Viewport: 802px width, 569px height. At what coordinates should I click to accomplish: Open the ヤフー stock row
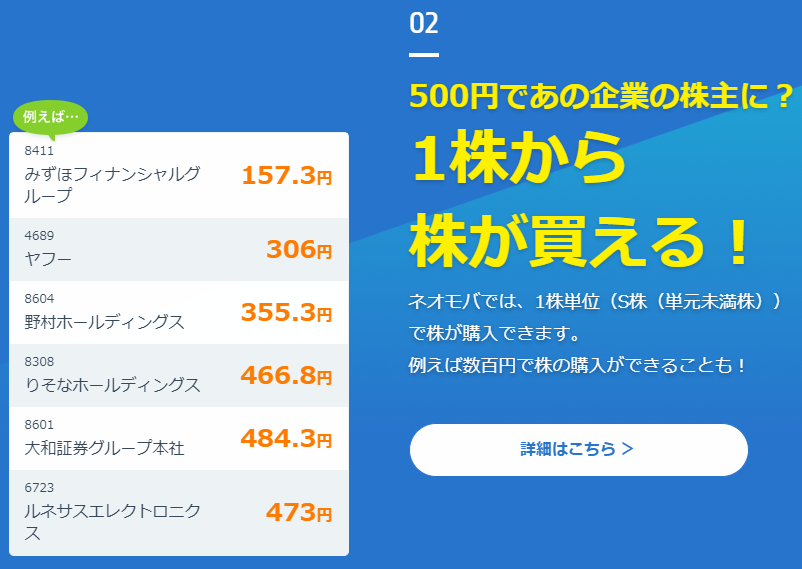[x=179, y=249]
